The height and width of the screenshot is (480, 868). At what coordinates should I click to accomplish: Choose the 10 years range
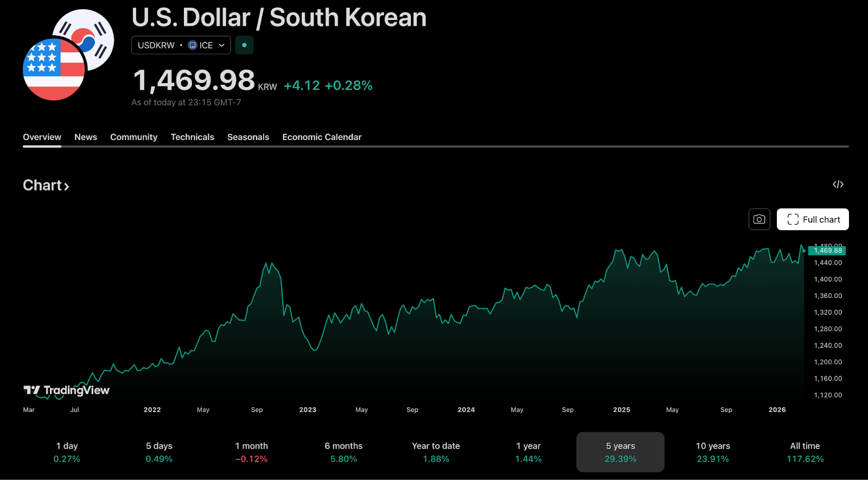(713, 452)
